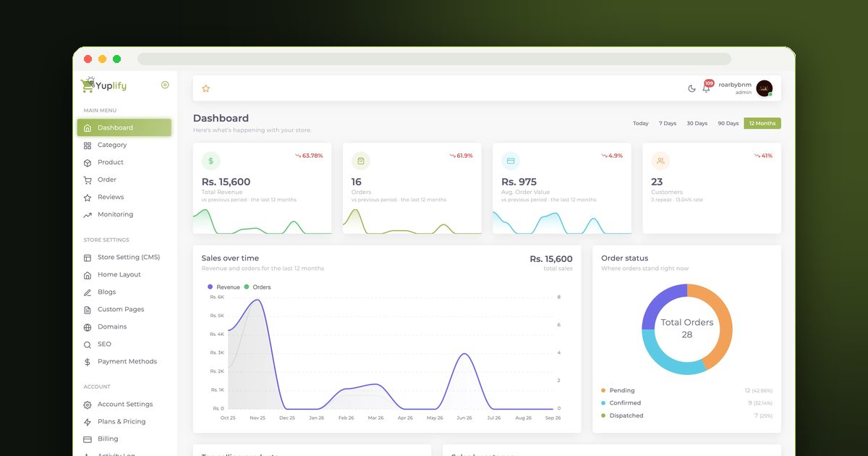The height and width of the screenshot is (456, 868).
Task: Click the Payment Methods dollar icon
Action: [x=88, y=362]
